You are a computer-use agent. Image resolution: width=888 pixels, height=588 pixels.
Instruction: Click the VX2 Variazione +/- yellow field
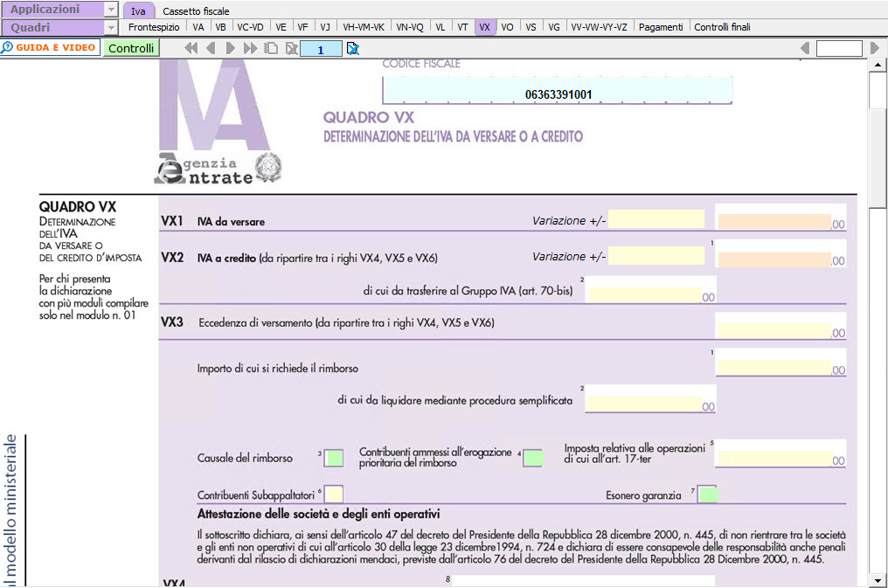[x=656, y=255]
